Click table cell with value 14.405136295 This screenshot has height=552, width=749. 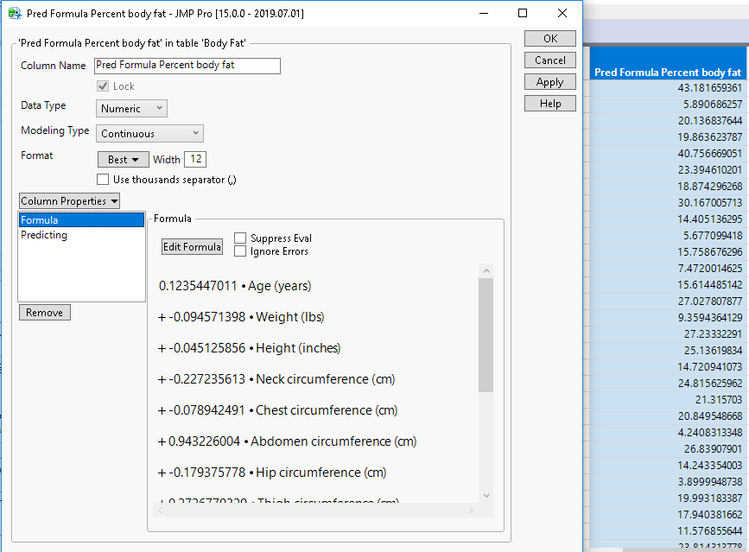667,219
